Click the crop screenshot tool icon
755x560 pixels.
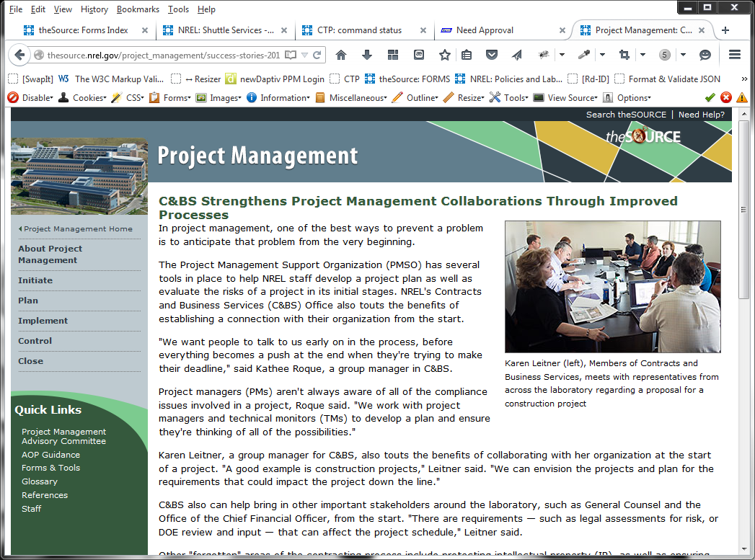pos(624,55)
